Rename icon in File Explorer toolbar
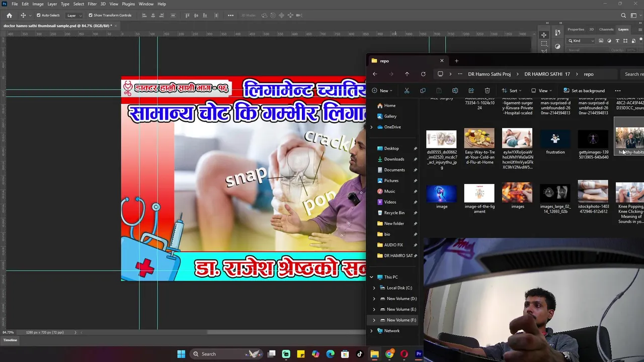644x362 pixels. point(455,91)
